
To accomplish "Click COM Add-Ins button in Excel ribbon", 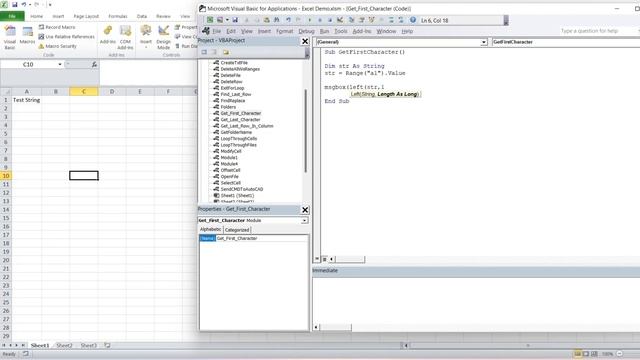I will 125,38.
